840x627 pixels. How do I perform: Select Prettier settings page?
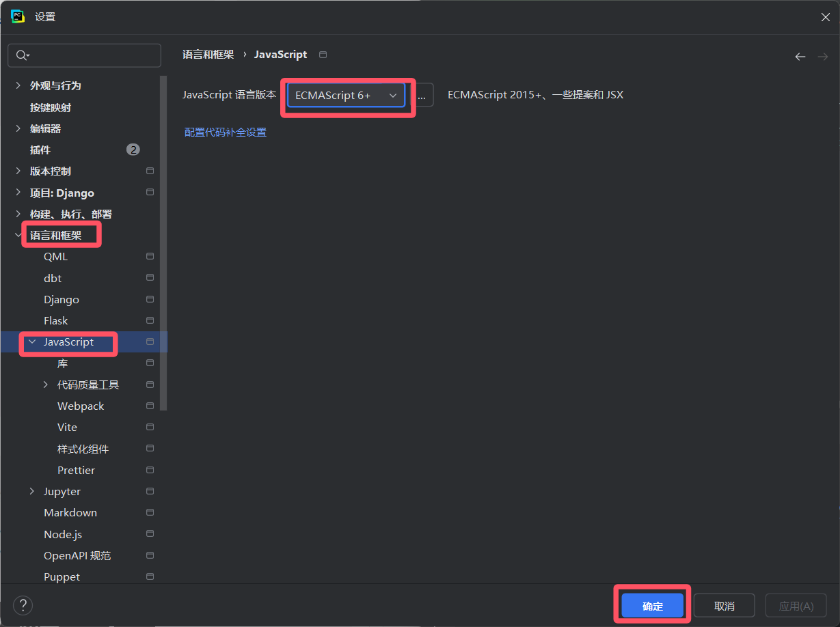click(x=76, y=470)
